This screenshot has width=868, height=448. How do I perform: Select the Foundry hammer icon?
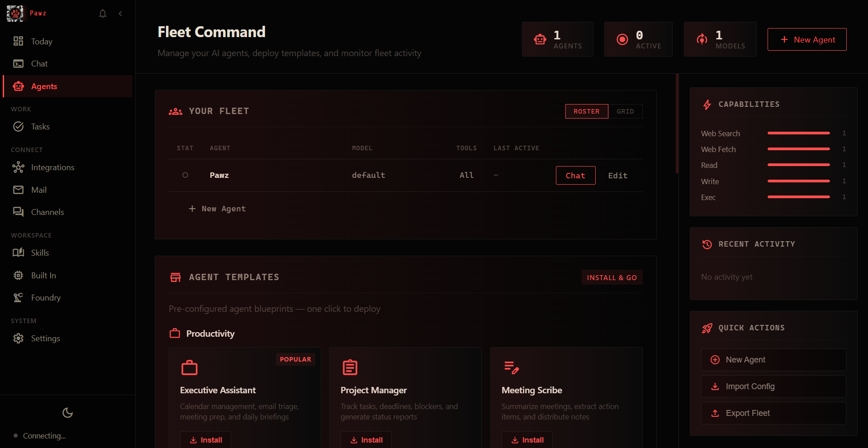point(18,297)
